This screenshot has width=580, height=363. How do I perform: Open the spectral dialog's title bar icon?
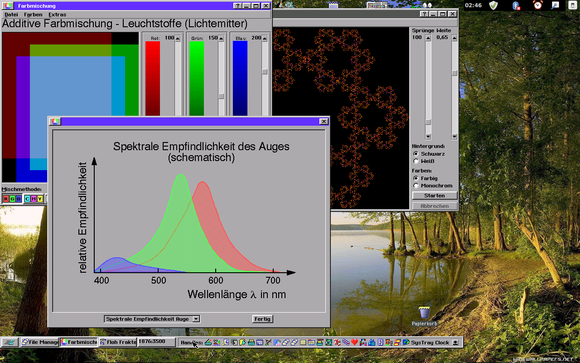(55, 121)
